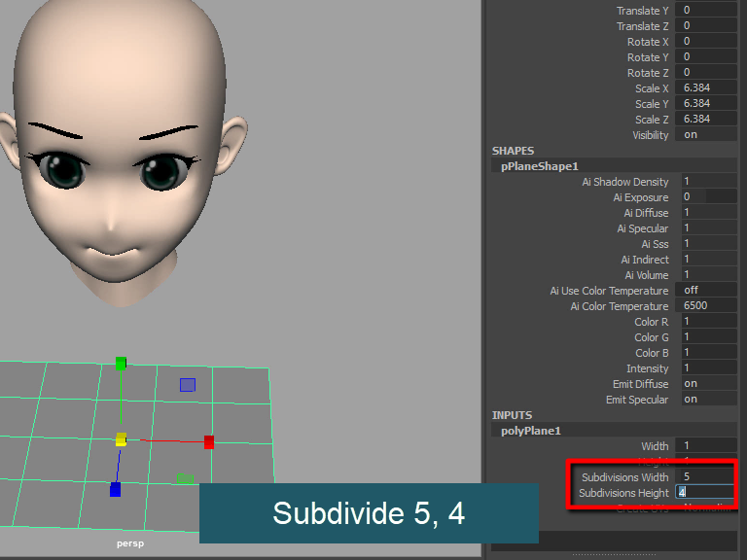The image size is (747, 560).
Task: Click the INPUTS section header
Action: pyautogui.click(x=512, y=415)
